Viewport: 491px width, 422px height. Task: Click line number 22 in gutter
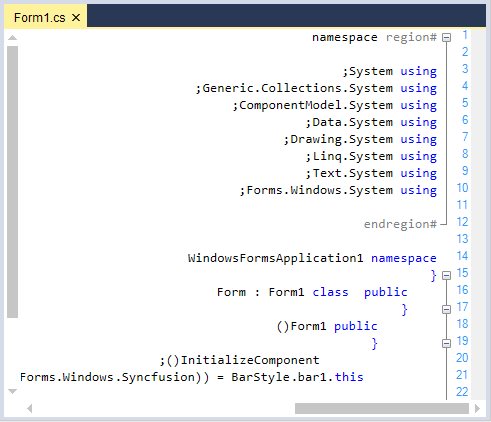coord(462,392)
